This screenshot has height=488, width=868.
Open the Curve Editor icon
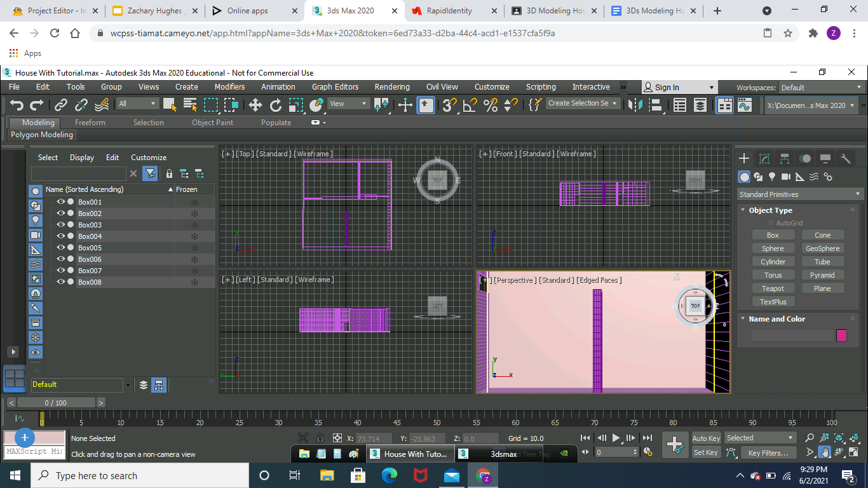click(x=744, y=105)
